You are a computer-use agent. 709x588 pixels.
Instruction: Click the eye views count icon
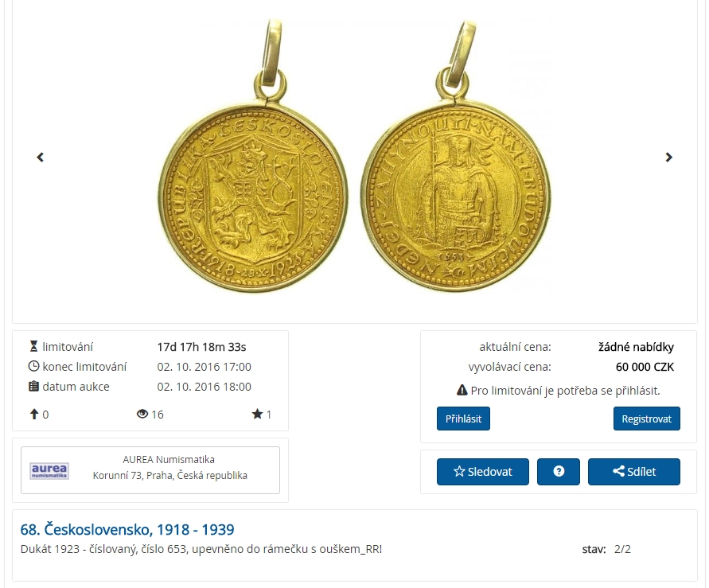coord(142,414)
